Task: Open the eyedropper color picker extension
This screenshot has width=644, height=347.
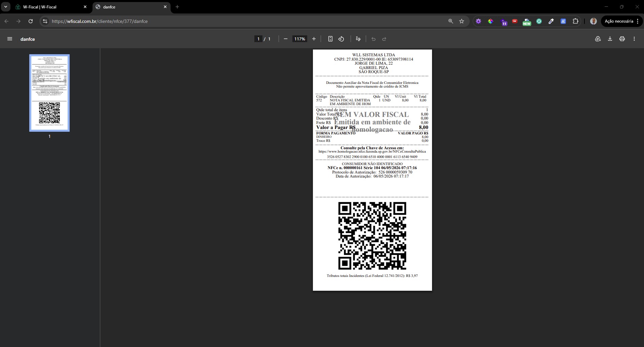Action: pos(551,21)
